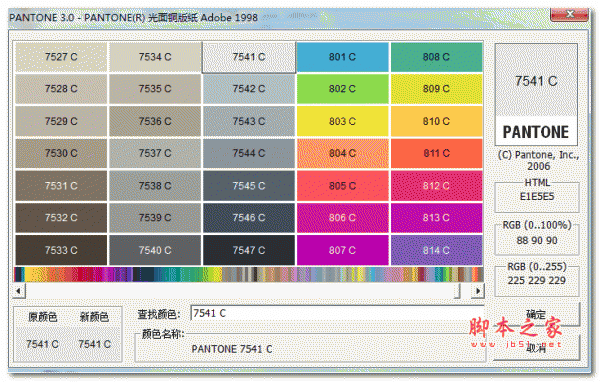Pick swatch 7543 C
This screenshot has height=382, width=600.
point(249,121)
